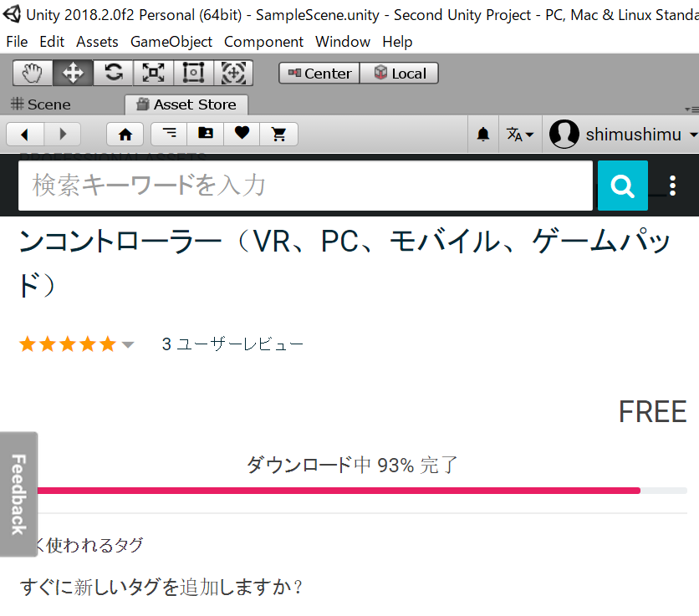This screenshot has width=699, height=616.
Task: Click the notifications bell icon
Action: tap(483, 135)
